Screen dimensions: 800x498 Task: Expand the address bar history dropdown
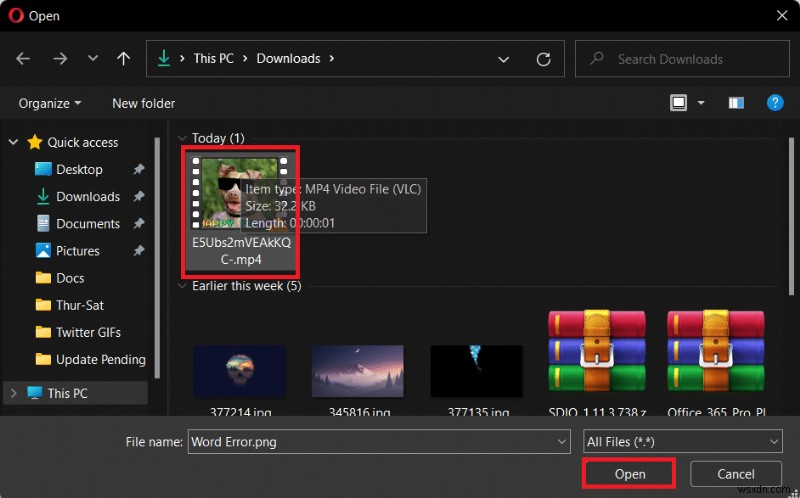pyautogui.click(x=504, y=59)
